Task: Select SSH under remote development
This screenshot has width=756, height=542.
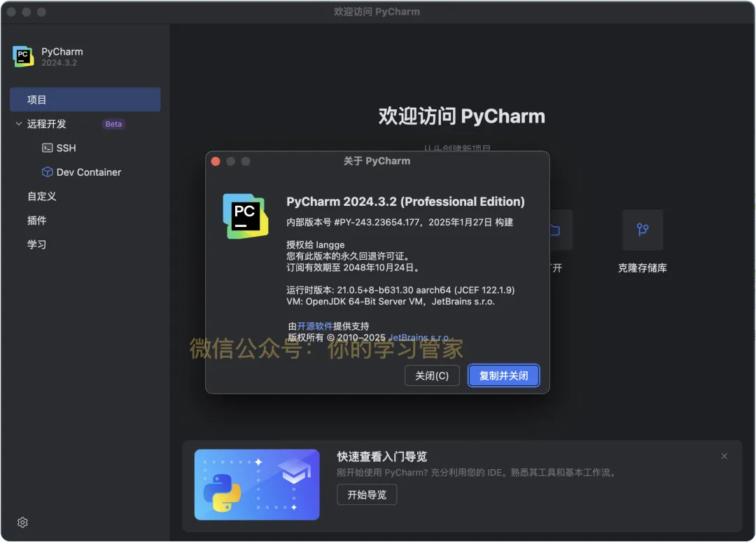Action: [66, 148]
